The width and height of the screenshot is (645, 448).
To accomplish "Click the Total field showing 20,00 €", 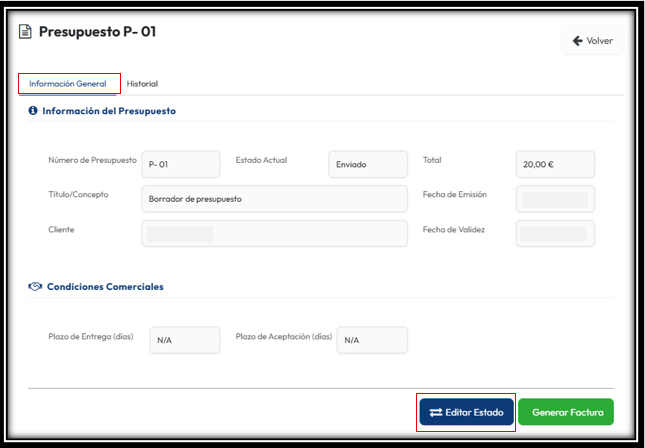I will pyautogui.click(x=555, y=164).
